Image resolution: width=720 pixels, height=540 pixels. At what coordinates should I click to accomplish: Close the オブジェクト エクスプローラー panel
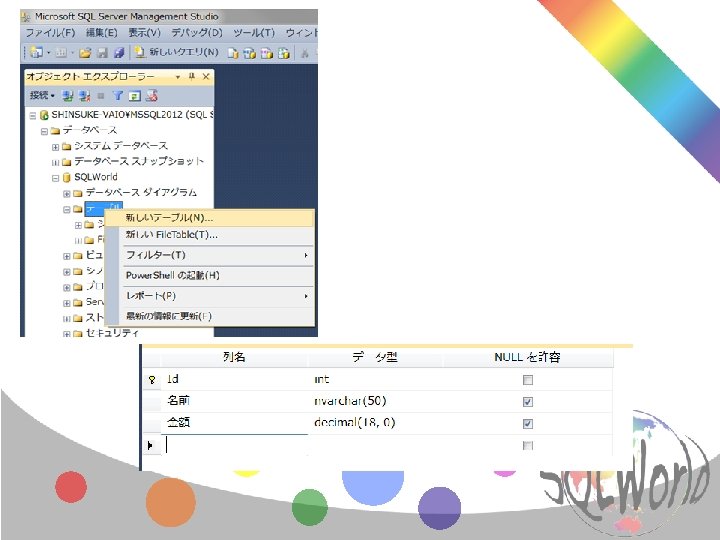tap(206, 77)
